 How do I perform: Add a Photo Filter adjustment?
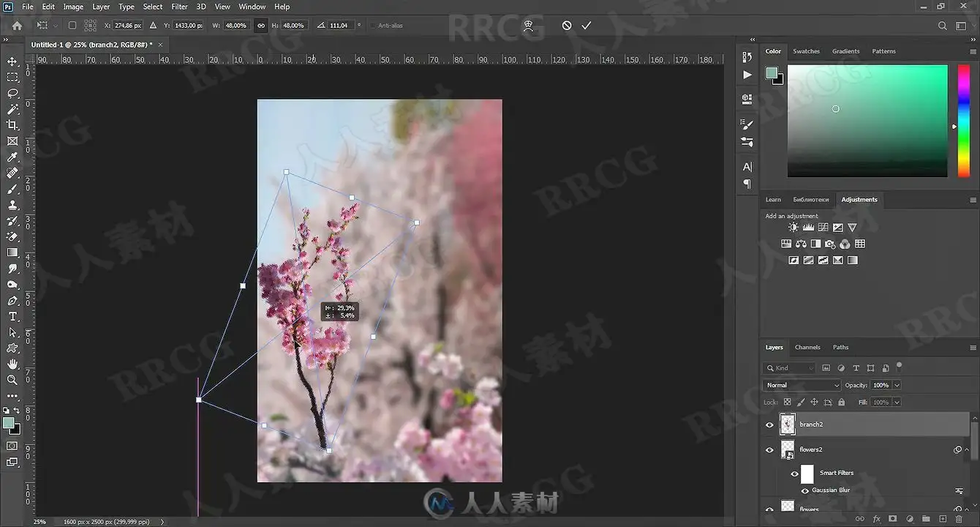pyautogui.click(x=830, y=244)
